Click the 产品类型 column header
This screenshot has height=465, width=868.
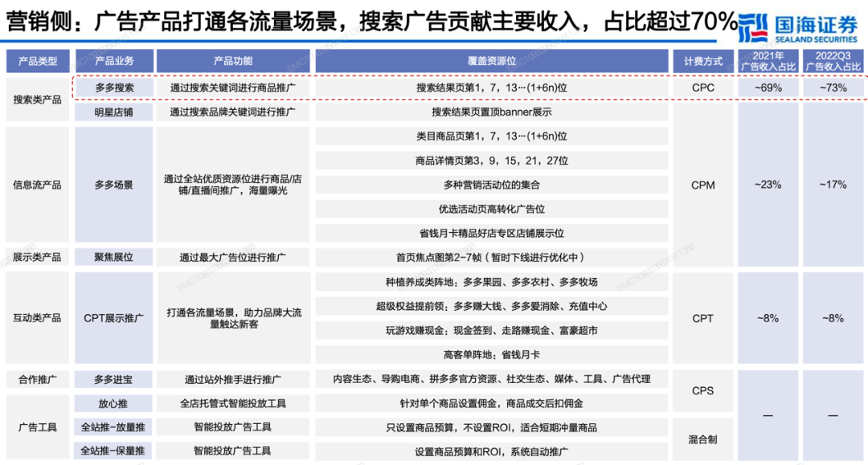point(38,61)
